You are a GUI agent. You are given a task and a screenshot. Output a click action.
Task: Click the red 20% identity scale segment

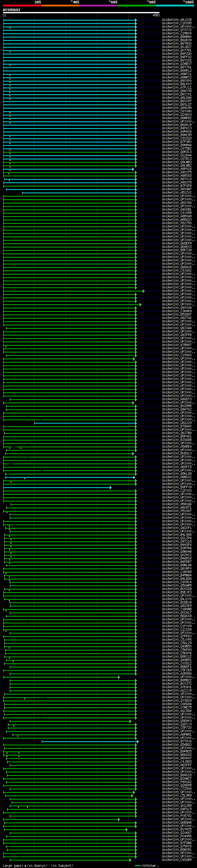point(22,6)
